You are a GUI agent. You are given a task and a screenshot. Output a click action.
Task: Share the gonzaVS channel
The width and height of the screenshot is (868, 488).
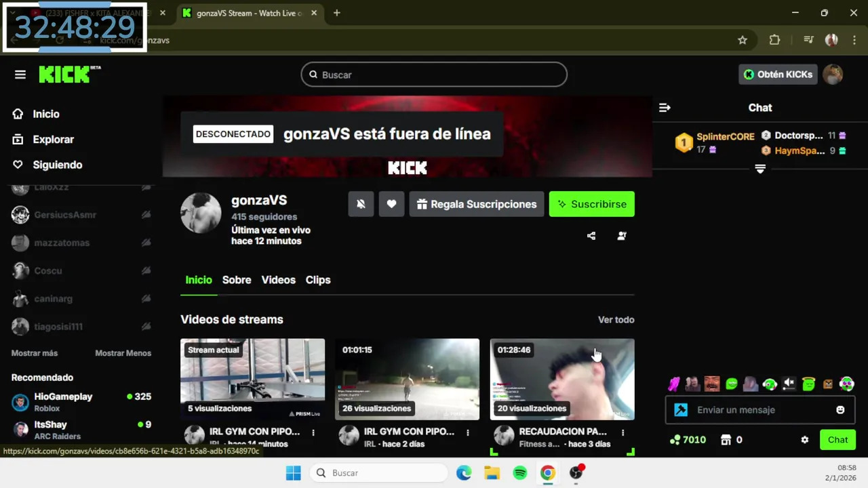click(x=591, y=236)
